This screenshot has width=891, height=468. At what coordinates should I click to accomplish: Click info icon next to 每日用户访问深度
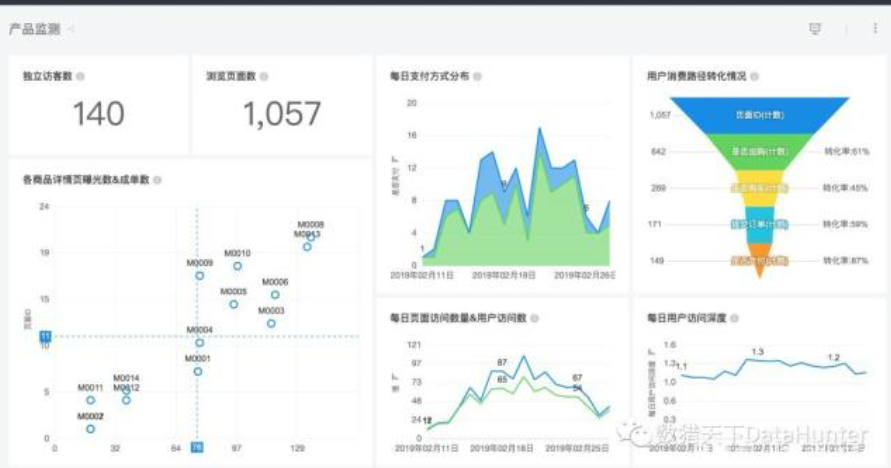(734, 319)
